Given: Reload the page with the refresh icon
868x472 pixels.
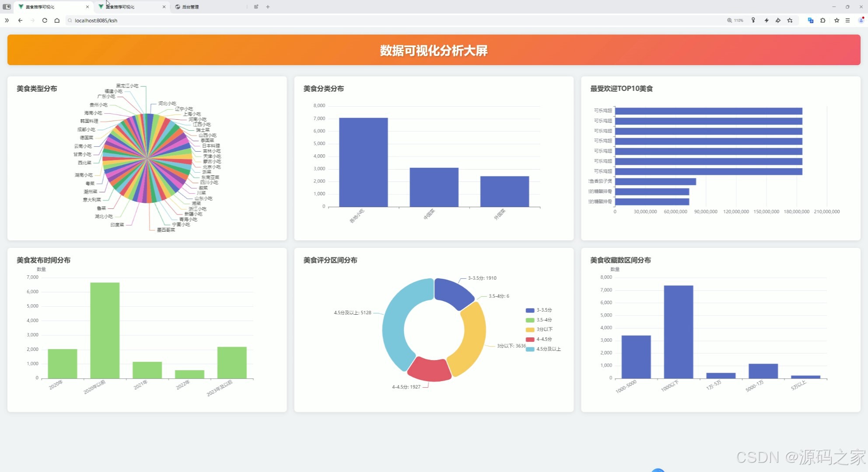Looking at the screenshot, I should [x=45, y=21].
